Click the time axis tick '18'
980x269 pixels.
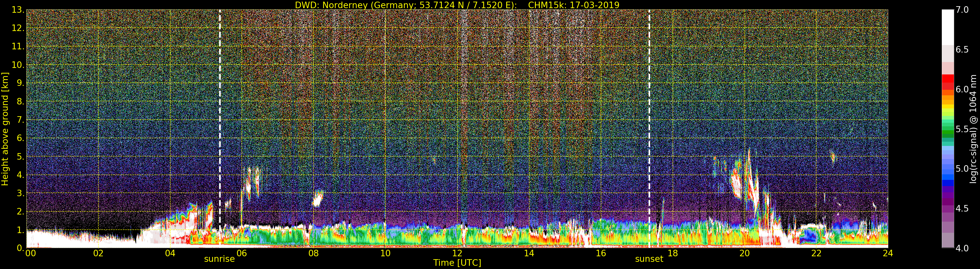point(673,253)
